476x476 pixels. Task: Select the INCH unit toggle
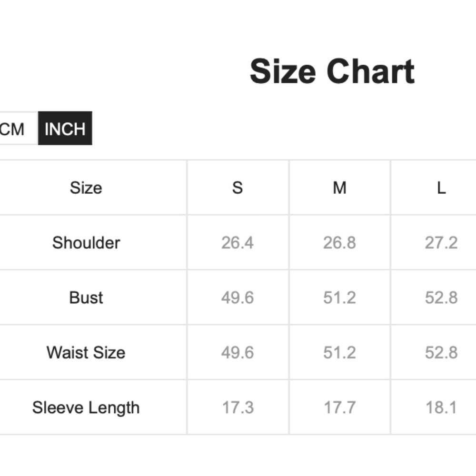65,129
